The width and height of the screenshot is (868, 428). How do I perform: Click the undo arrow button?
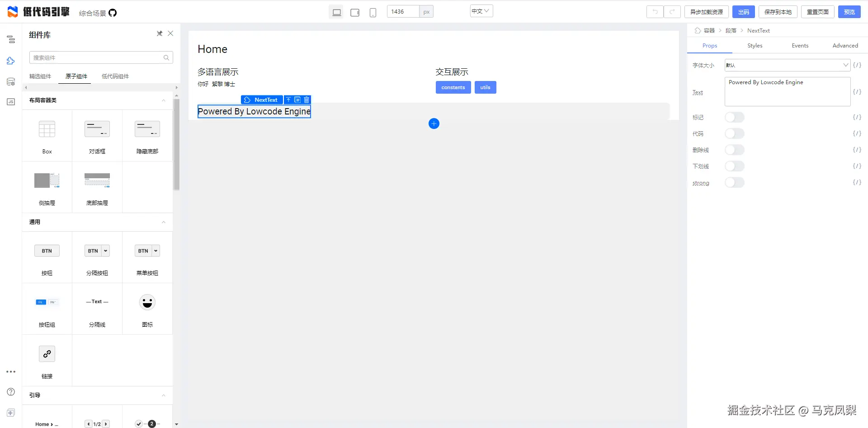[x=655, y=12]
